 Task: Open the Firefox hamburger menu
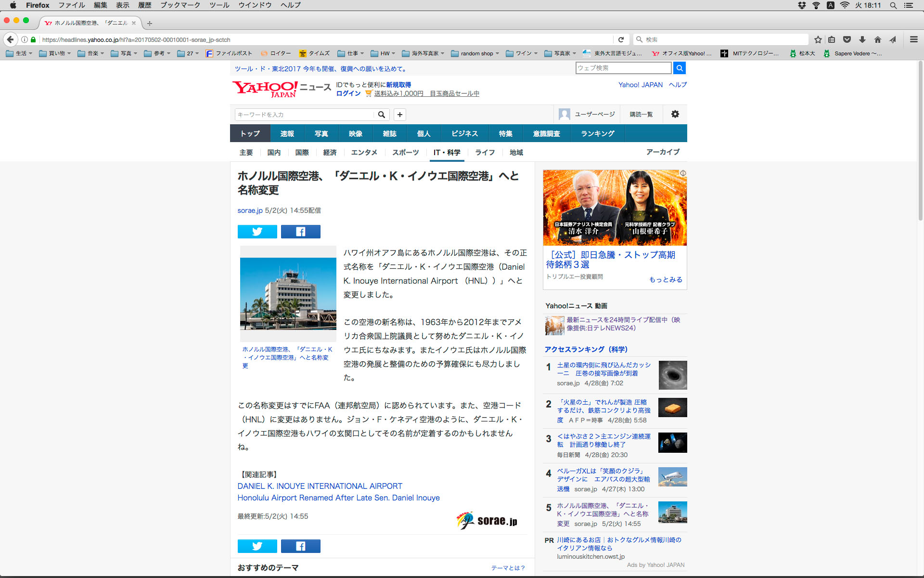coord(913,39)
